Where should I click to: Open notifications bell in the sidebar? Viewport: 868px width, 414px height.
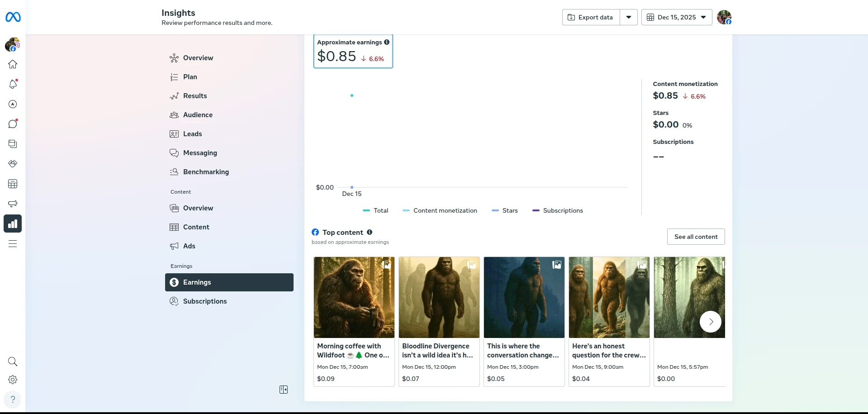pos(13,84)
